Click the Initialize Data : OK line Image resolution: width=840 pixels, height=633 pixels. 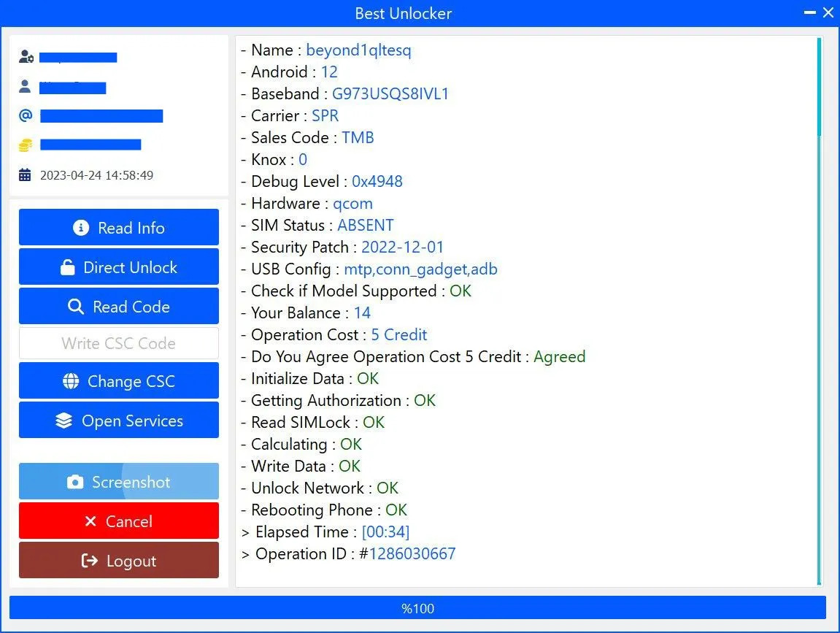[309, 379]
